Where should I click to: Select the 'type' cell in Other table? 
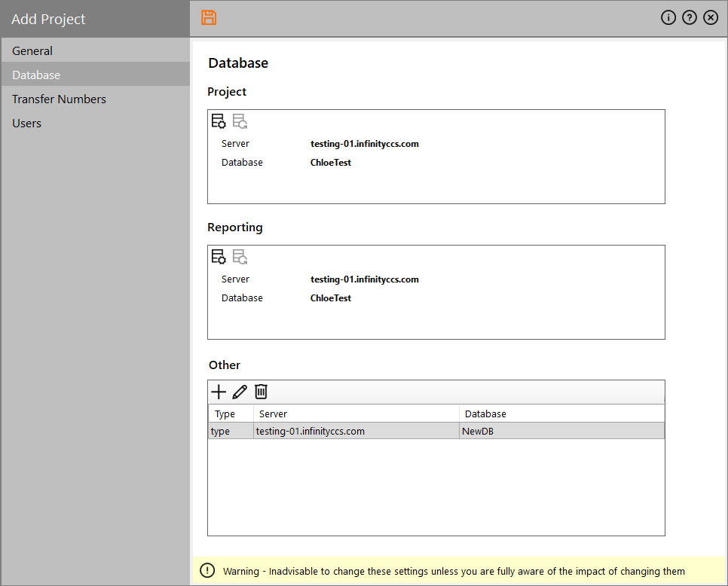(x=231, y=431)
